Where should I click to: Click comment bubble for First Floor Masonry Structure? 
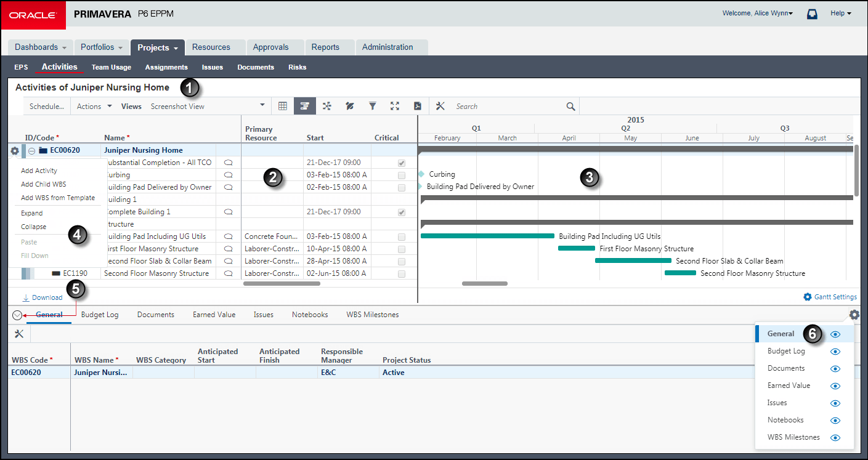tap(229, 249)
